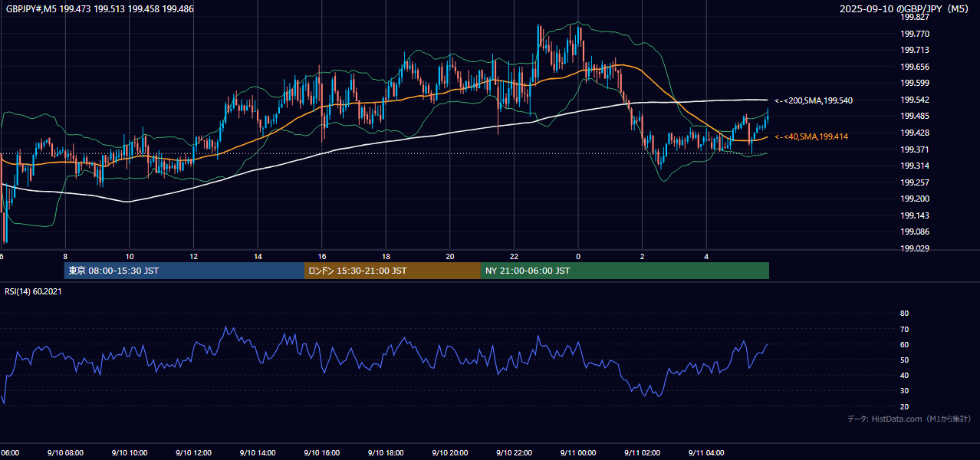Click RSI scale value 20
980x460 pixels.
[904, 406]
